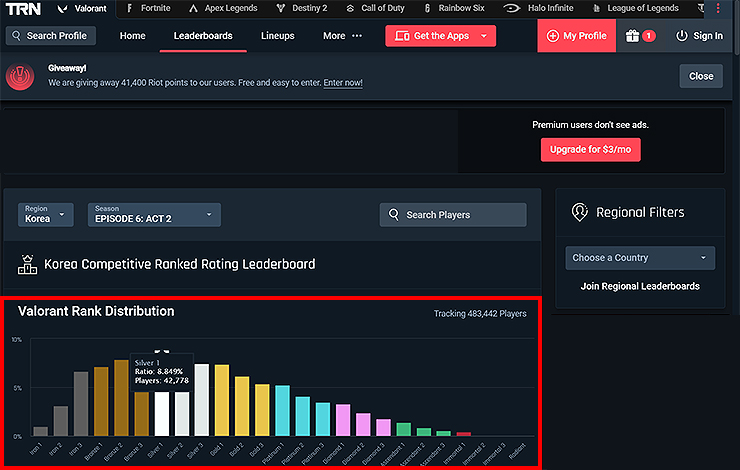This screenshot has height=470, width=740.
Task: Open Halo Infinite tracker
Action: [538, 8]
